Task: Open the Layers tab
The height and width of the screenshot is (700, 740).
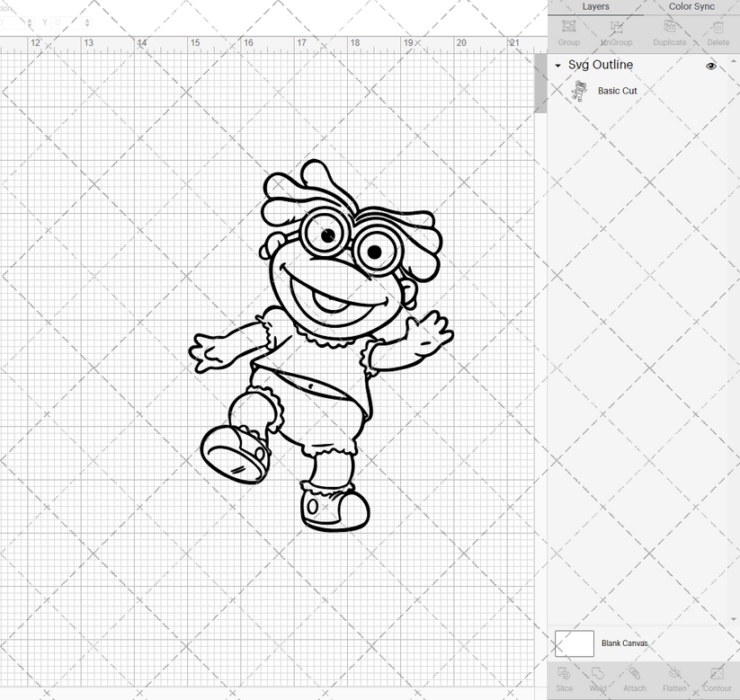Action: [x=595, y=6]
